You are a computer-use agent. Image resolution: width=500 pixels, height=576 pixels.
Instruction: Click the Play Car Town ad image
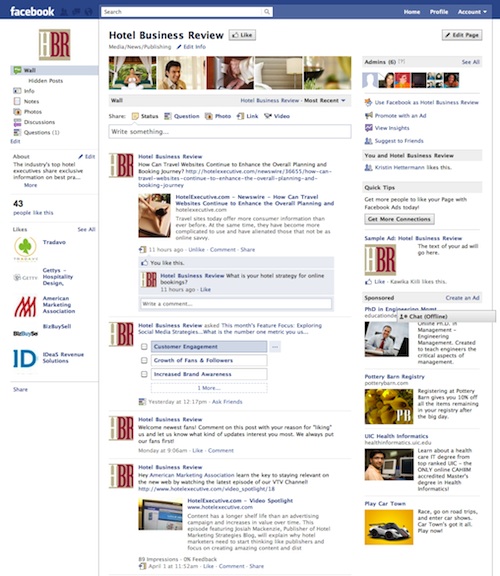[389, 527]
